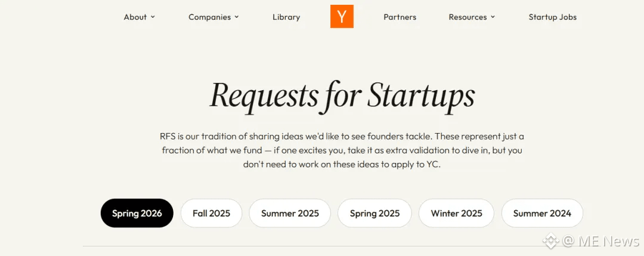Click the Companies navigation label
Viewport: 644px width, 256px height.
point(209,17)
